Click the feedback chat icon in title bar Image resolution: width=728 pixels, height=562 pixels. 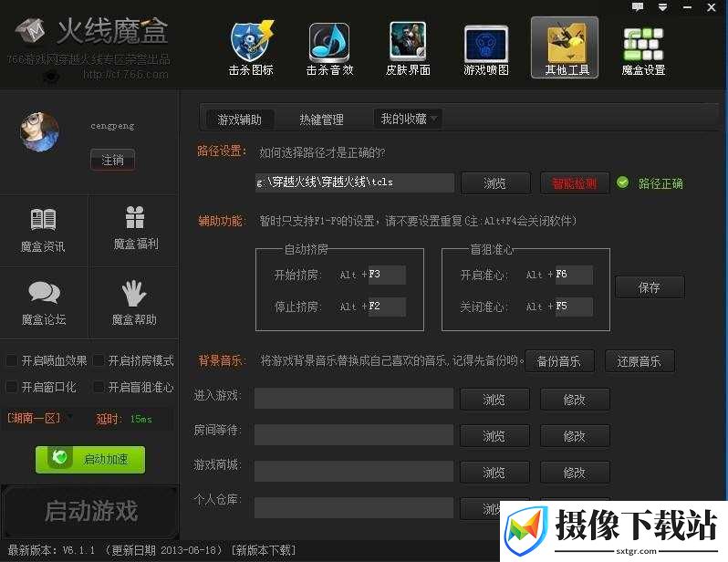pos(638,7)
